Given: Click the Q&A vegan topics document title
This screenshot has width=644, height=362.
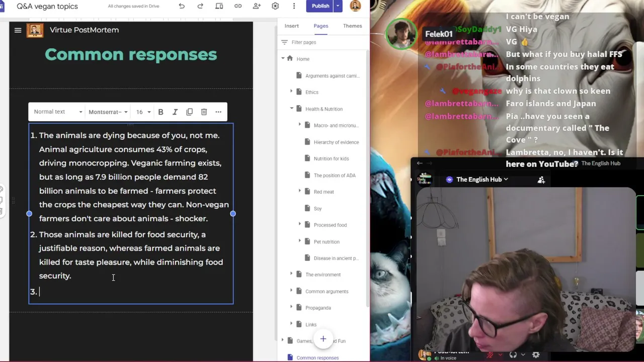Looking at the screenshot, I should point(47,6).
